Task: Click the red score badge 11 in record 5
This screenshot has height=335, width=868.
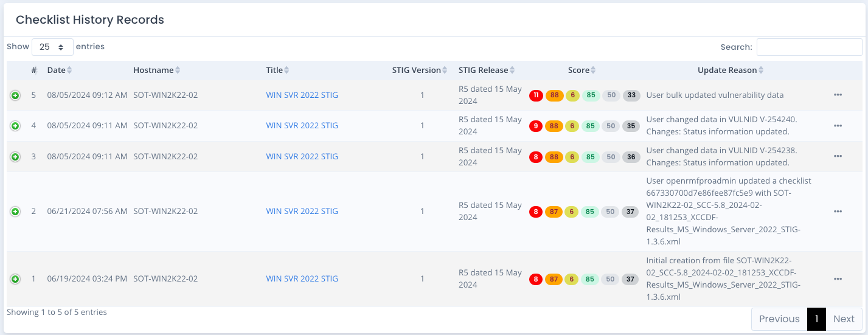Action: point(536,95)
